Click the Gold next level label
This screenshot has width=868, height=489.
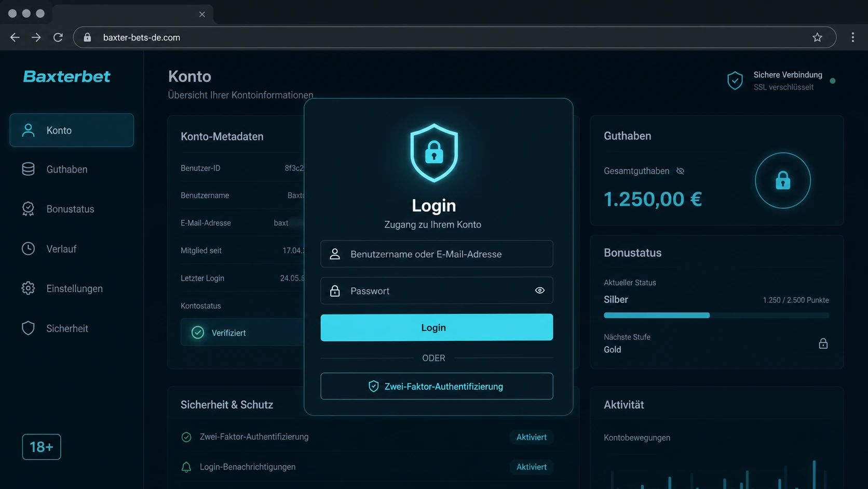click(612, 350)
